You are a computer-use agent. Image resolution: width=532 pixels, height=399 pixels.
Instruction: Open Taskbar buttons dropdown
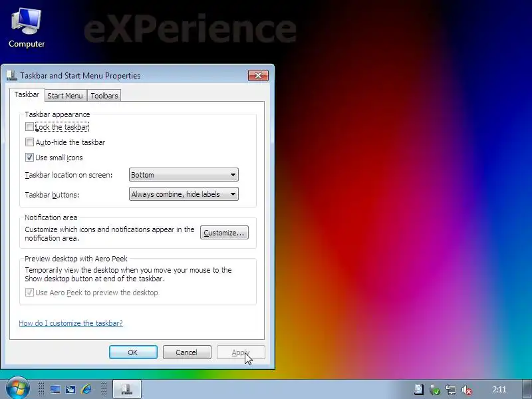pos(184,194)
